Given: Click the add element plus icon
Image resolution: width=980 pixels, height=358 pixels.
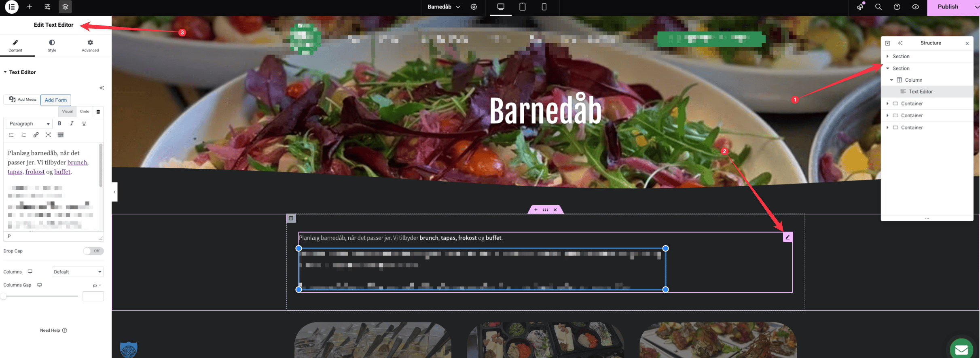Looking at the screenshot, I should pos(30,7).
